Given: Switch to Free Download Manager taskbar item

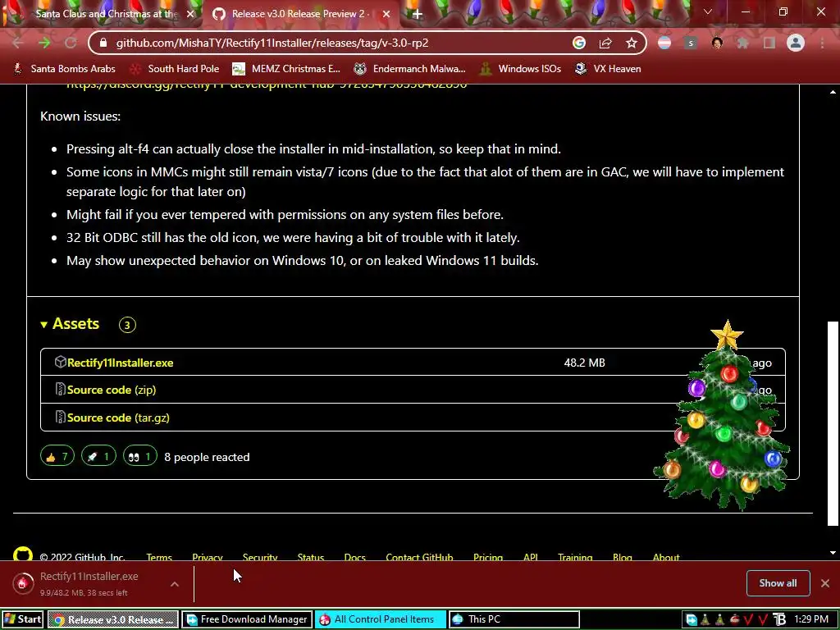Looking at the screenshot, I should [246, 619].
